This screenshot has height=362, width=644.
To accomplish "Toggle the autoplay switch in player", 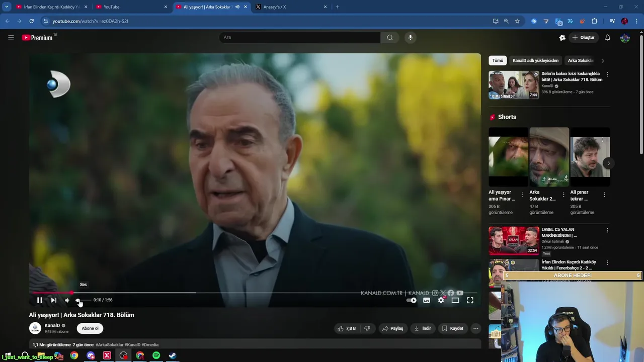I will tap(412, 300).
